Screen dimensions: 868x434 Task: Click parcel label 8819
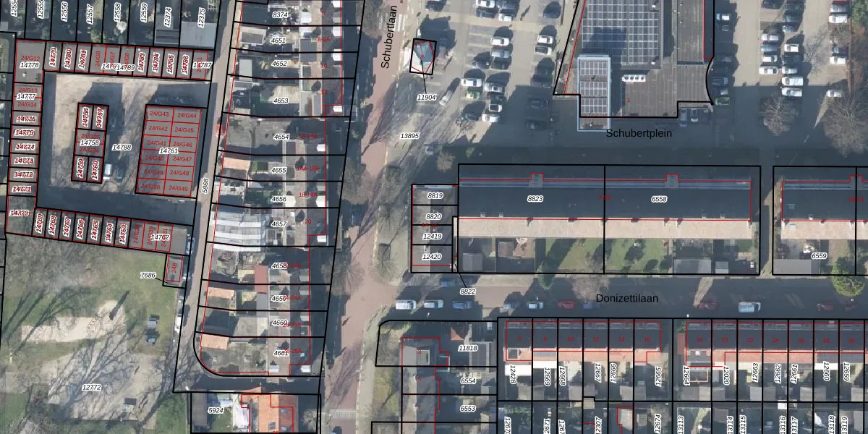434,196
